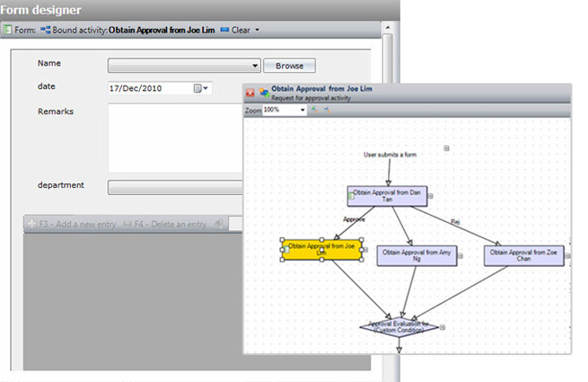Select the Approval Evaluation diamond node
The image size is (588, 382).
[399, 327]
